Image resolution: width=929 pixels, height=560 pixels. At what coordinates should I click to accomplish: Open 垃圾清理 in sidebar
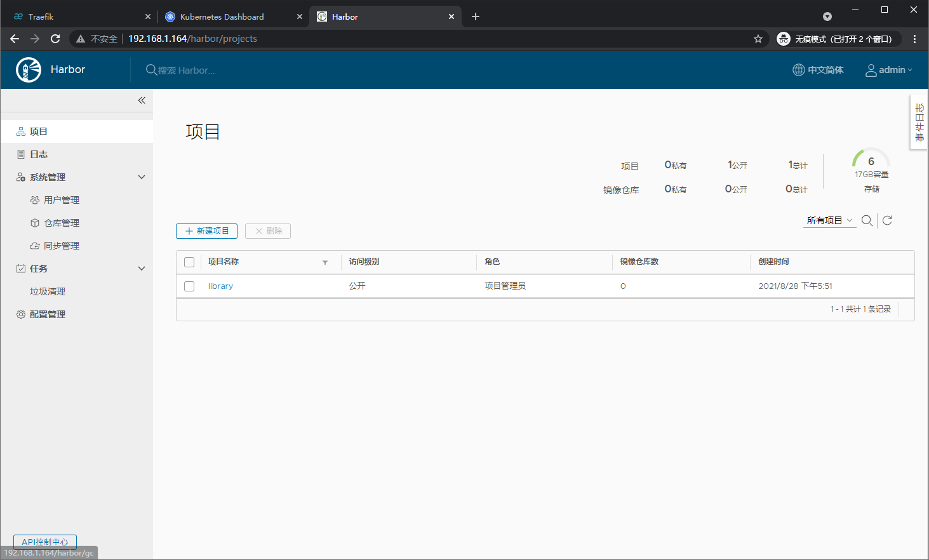coord(48,291)
